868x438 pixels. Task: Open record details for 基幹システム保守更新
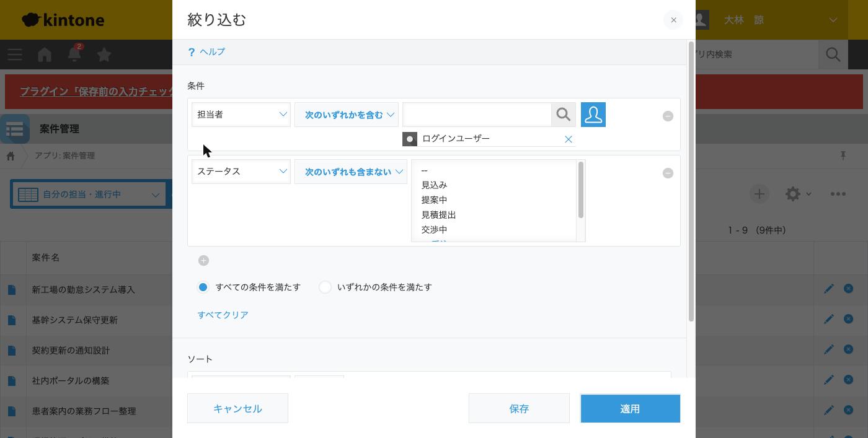[x=12, y=320]
